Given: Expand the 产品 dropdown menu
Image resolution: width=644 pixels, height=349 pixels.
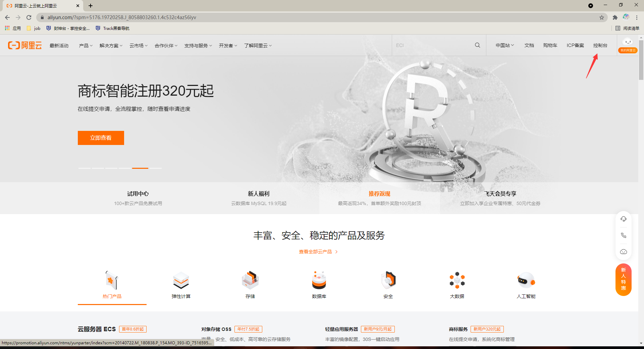Looking at the screenshot, I should click(86, 46).
